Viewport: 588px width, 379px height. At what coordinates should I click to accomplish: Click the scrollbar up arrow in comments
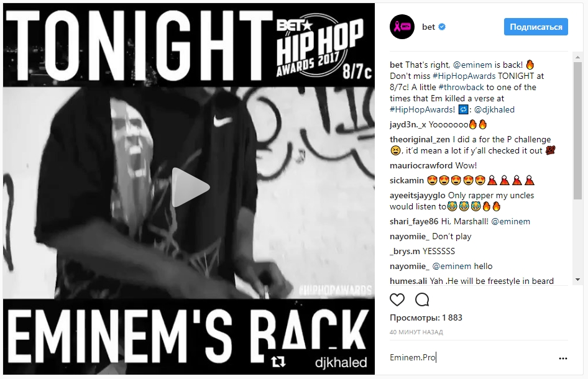(x=577, y=57)
